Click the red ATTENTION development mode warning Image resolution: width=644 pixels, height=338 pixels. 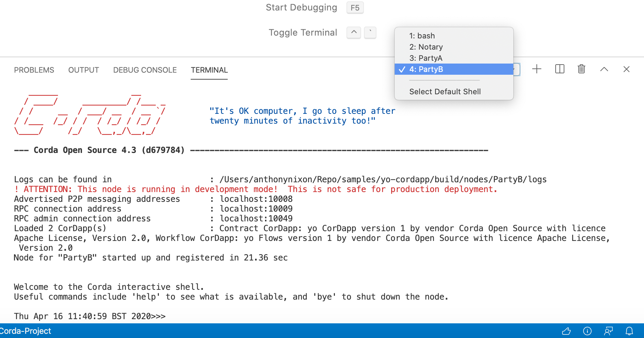tap(256, 189)
